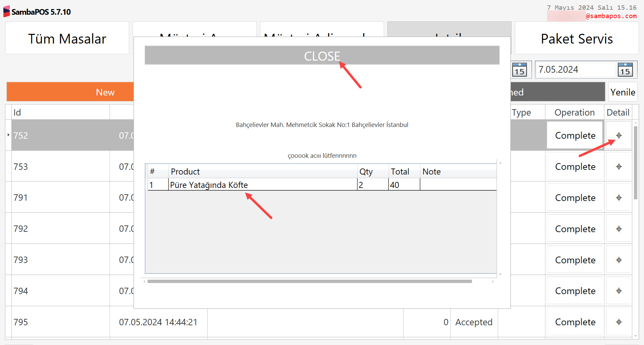
Task: Open detail icon for order 792
Action: pyautogui.click(x=619, y=229)
